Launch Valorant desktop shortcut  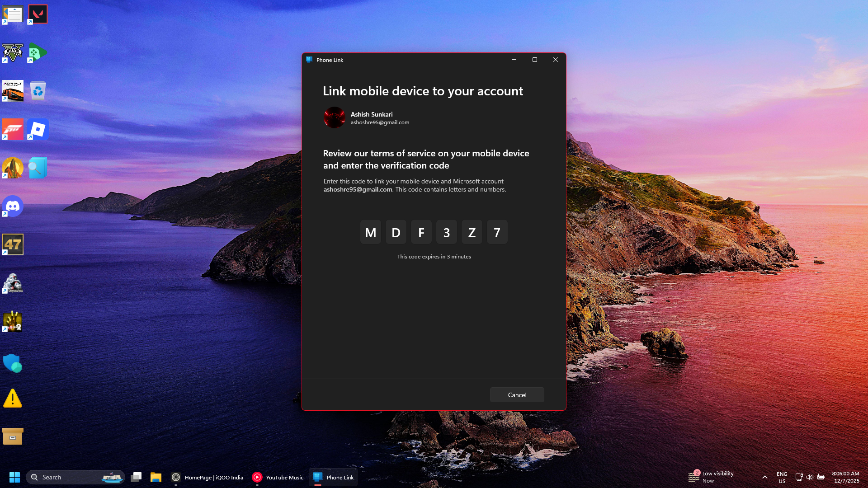click(x=38, y=14)
